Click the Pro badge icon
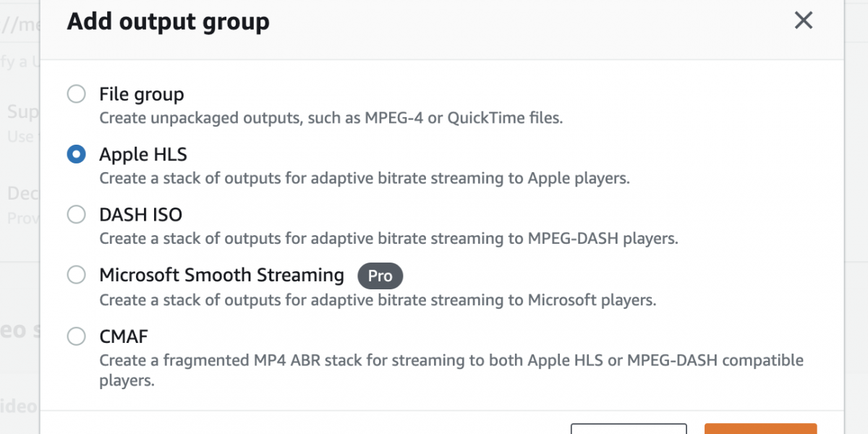The width and height of the screenshot is (868, 434). tap(380, 276)
